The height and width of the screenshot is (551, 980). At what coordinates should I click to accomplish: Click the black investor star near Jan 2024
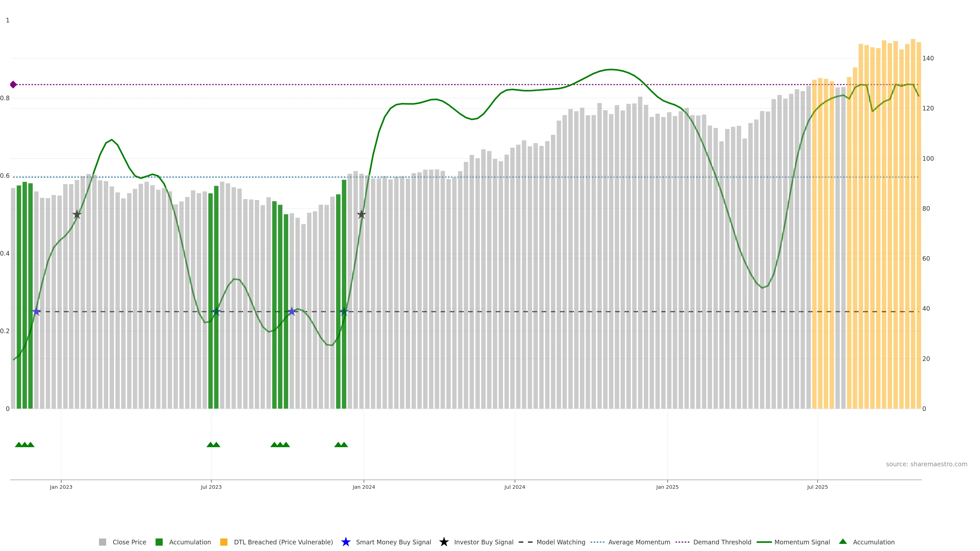pos(361,215)
